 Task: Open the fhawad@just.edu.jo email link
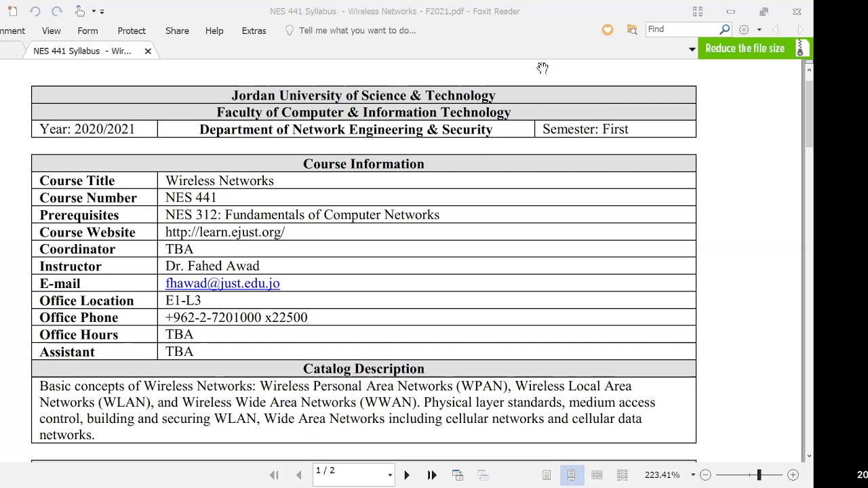click(x=222, y=283)
